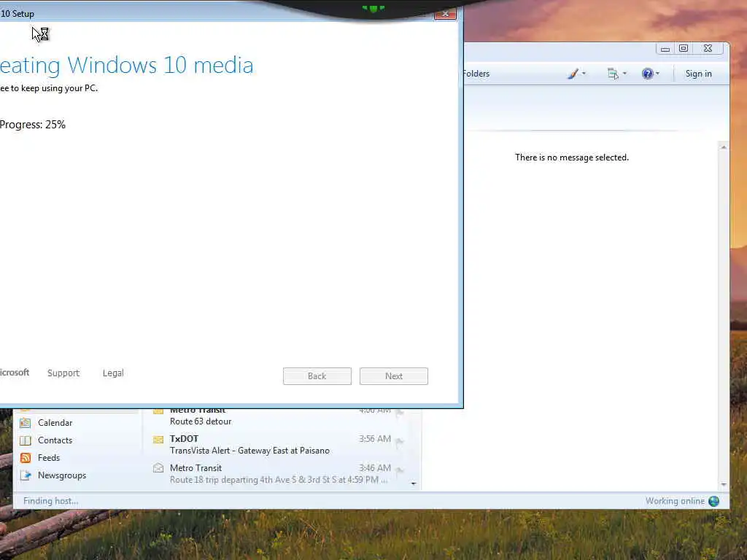This screenshot has width=747, height=560.
Task: Flag the Route 63 detour message
Action: point(400,413)
